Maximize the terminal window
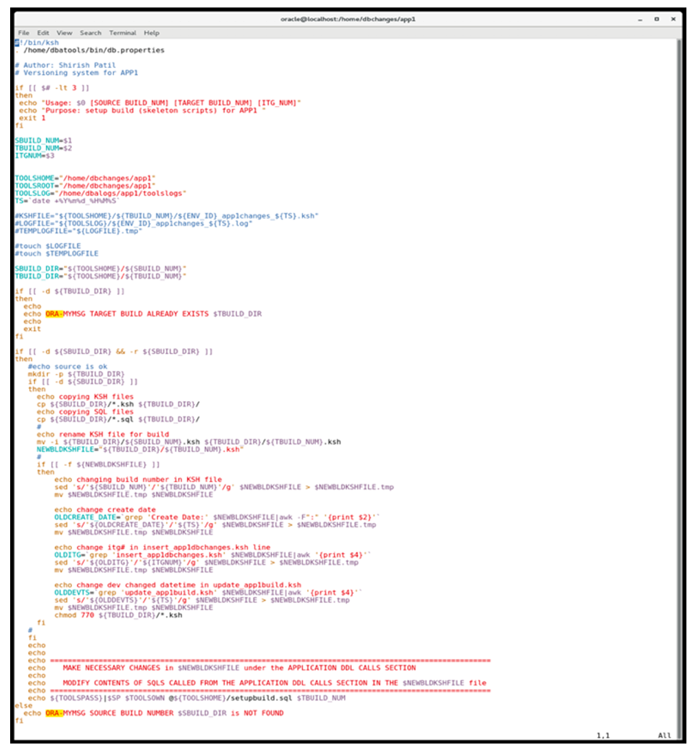 tap(657, 19)
